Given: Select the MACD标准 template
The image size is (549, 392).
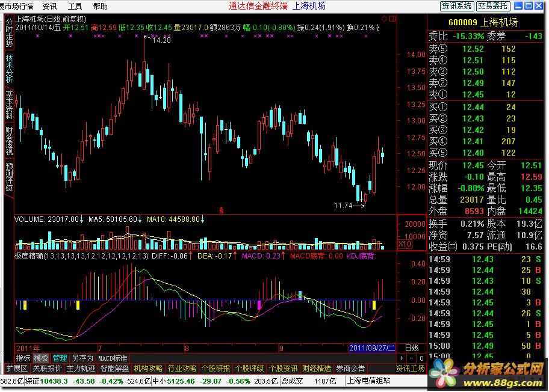Looking at the screenshot, I should coord(113,358).
